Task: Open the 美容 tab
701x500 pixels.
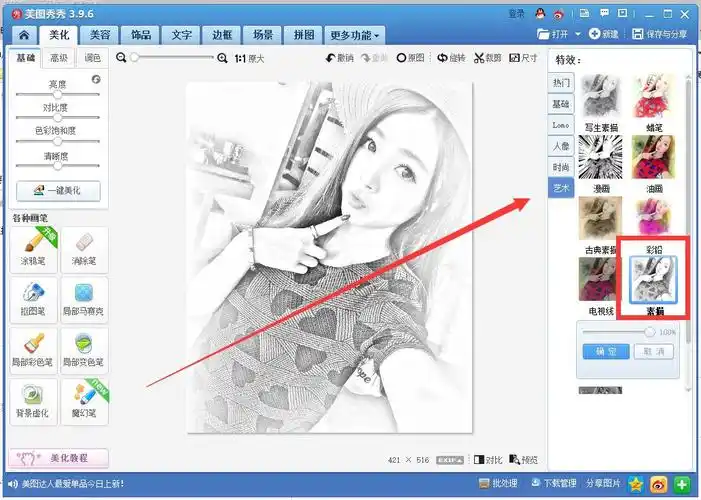Action: [x=100, y=35]
